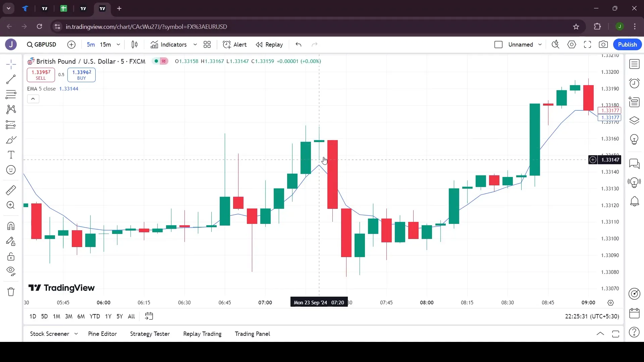Open the Replay Trading tab
The image size is (644, 362).
[x=202, y=334]
